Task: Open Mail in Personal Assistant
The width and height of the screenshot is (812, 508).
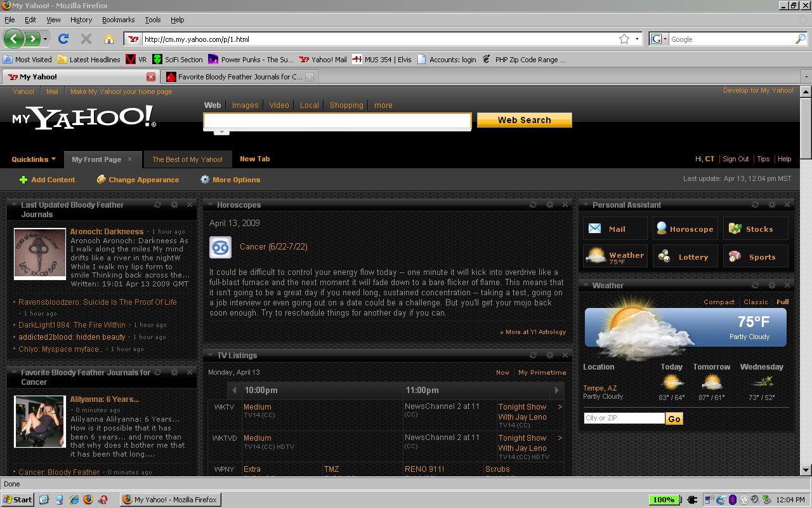Action: pyautogui.click(x=615, y=229)
